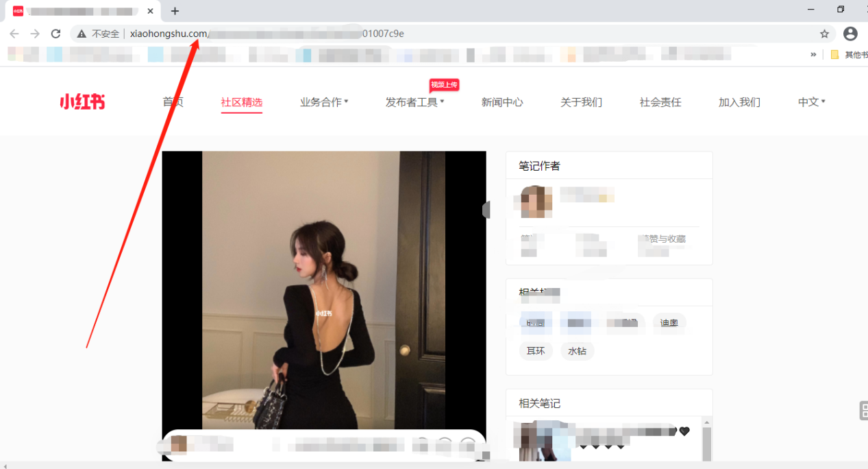Viewport: 868px width, 469px height.
Task: Click the 笔记作者 panel heading
Action: (540, 166)
